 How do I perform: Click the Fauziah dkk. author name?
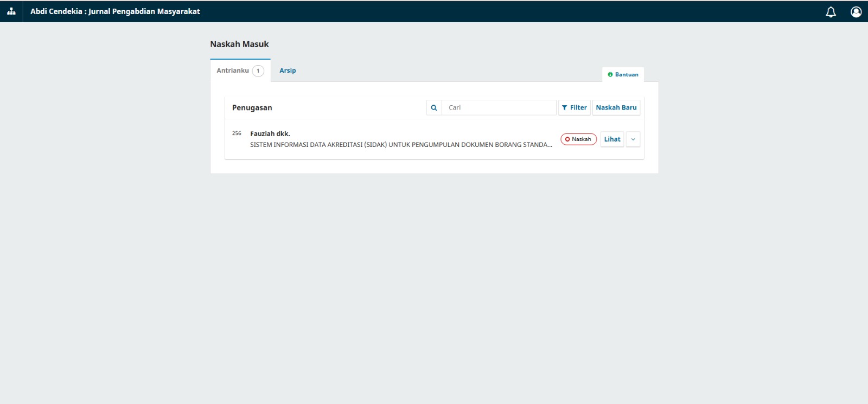tap(270, 134)
